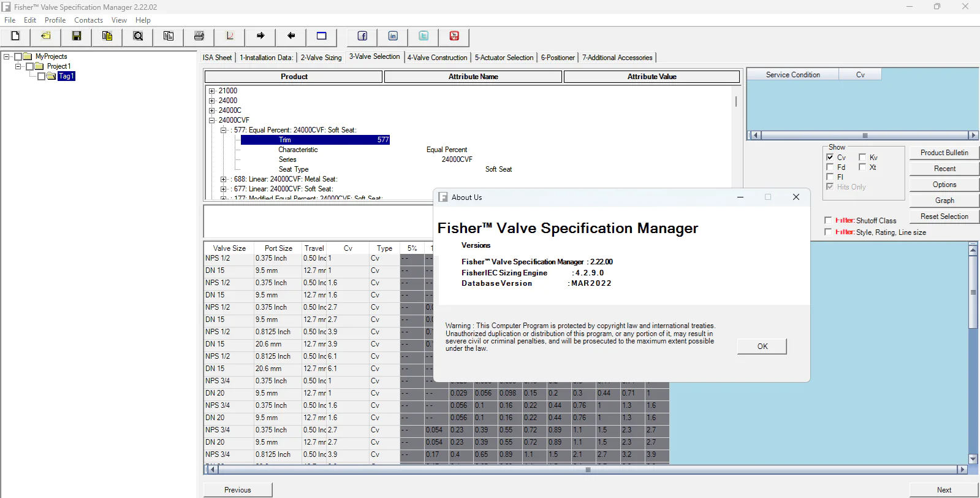Collapse the 577 Equal Percent node
980x498 pixels.
(x=224, y=130)
